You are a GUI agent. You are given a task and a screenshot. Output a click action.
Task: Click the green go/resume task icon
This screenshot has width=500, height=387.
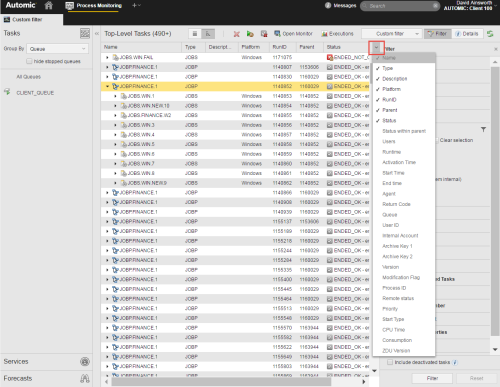pyautogui.click(x=250, y=34)
